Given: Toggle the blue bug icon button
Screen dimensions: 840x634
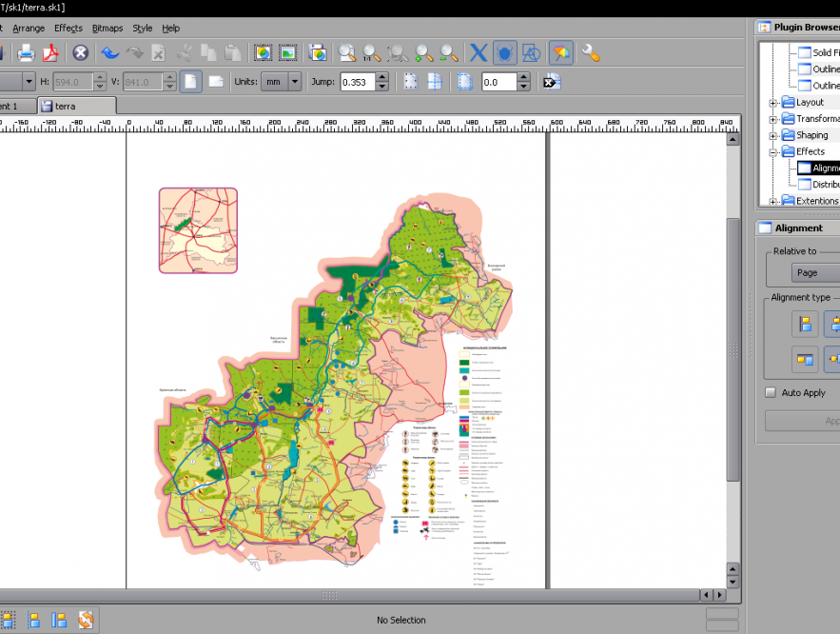Looking at the screenshot, I should (504, 53).
